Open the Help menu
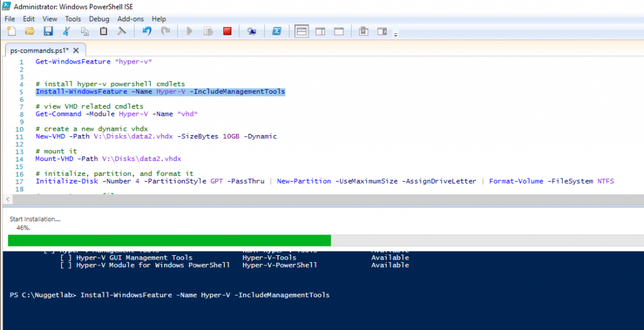644x330 pixels. (x=158, y=19)
